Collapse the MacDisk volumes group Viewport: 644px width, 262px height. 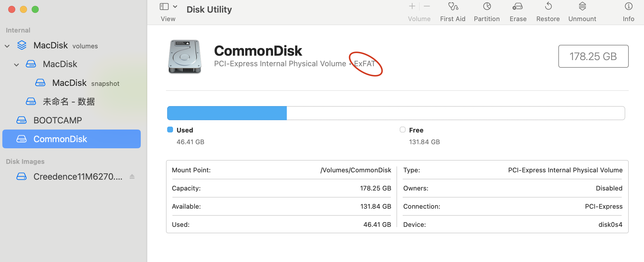point(7,46)
